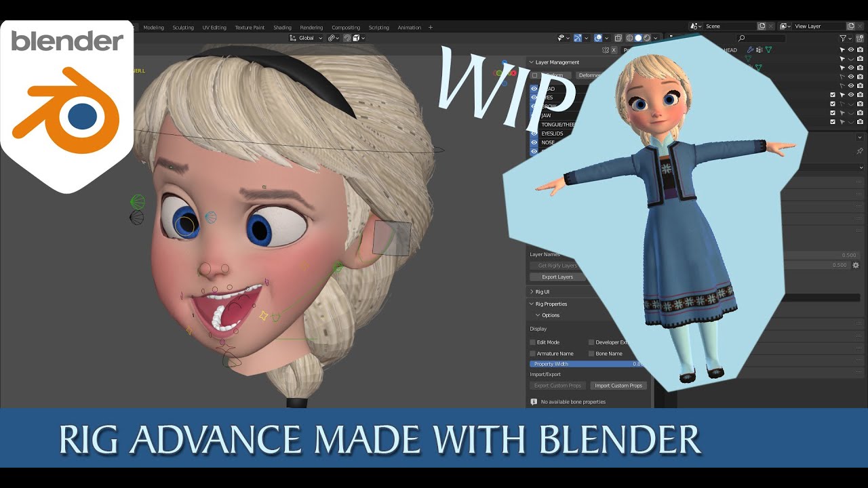The image size is (868, 488).
Task: Enable the Armature Name checkbox
Action: pyautogui.click(x=533, y=353)
